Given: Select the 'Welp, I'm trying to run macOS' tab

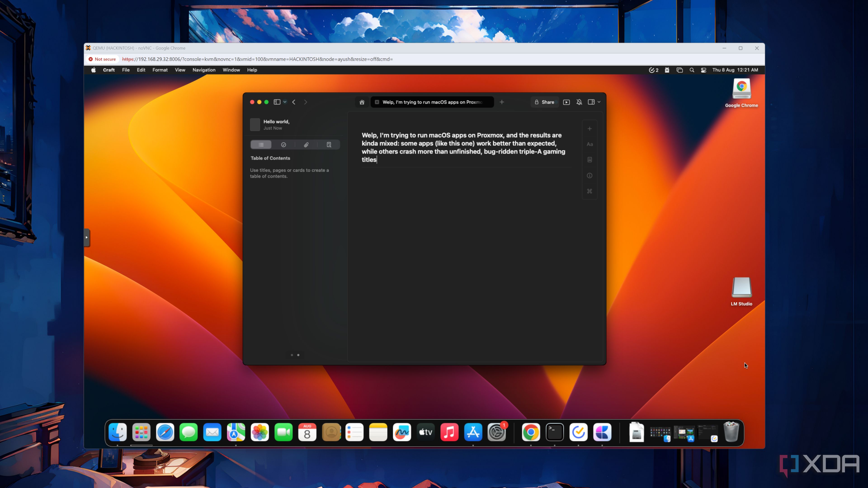Looking at the screenshot, I should click(x=432, y=102).
